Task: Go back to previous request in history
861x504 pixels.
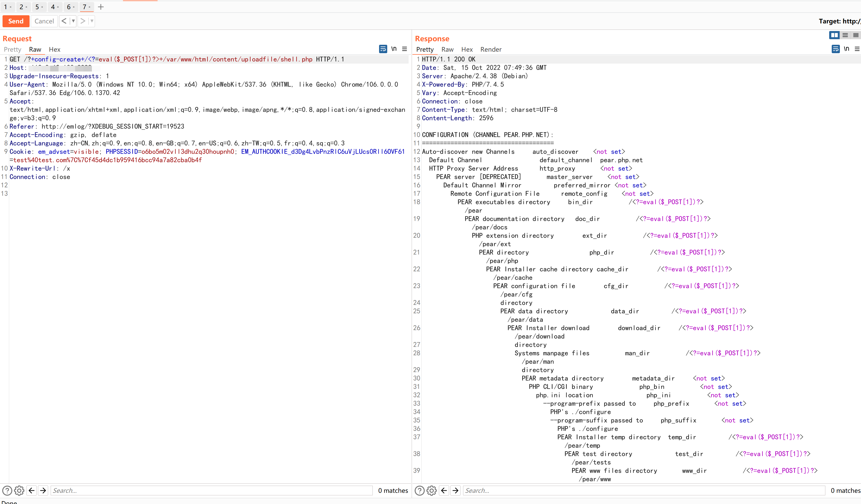Action: (64, 21)
